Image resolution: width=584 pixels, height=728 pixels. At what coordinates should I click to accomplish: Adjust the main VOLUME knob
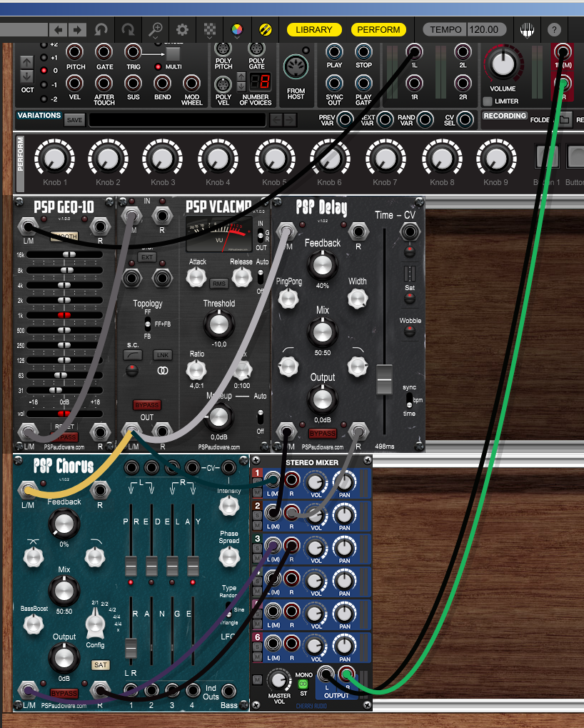pos(503,64)
